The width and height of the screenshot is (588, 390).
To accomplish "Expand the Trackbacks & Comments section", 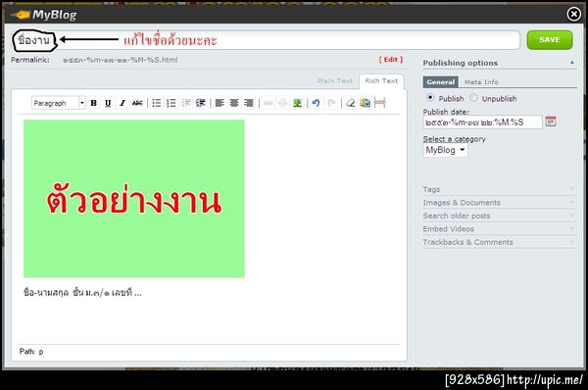I will click(x=500, y=242).
